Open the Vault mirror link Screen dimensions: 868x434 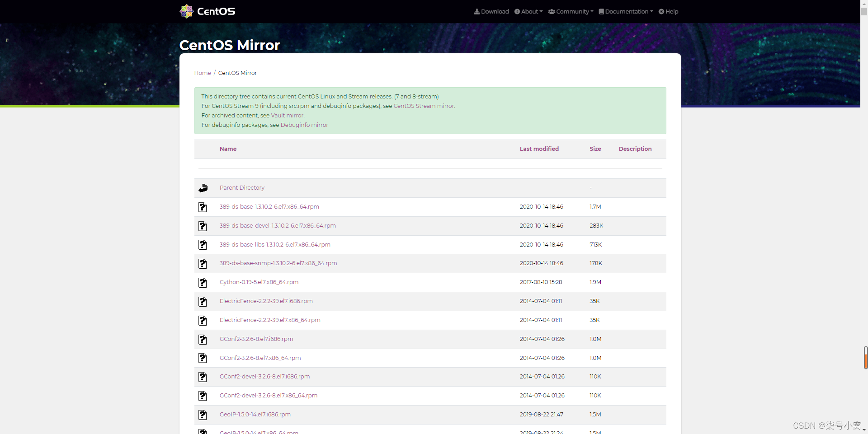tap(287, 115)
